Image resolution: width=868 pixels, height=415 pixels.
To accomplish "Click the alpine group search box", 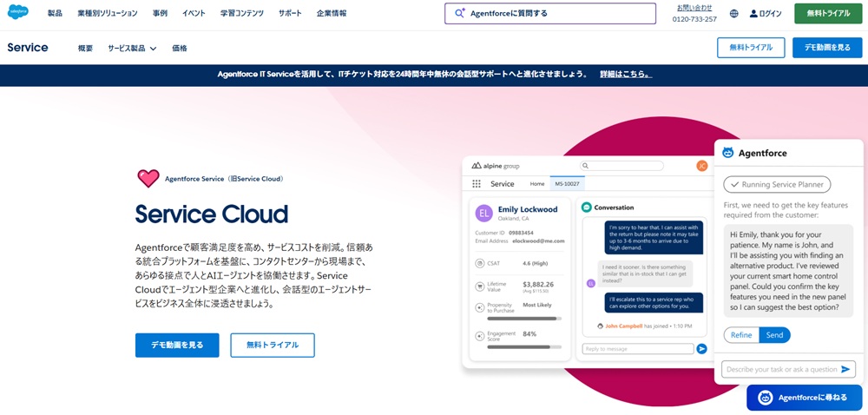I will click(621, 166).
